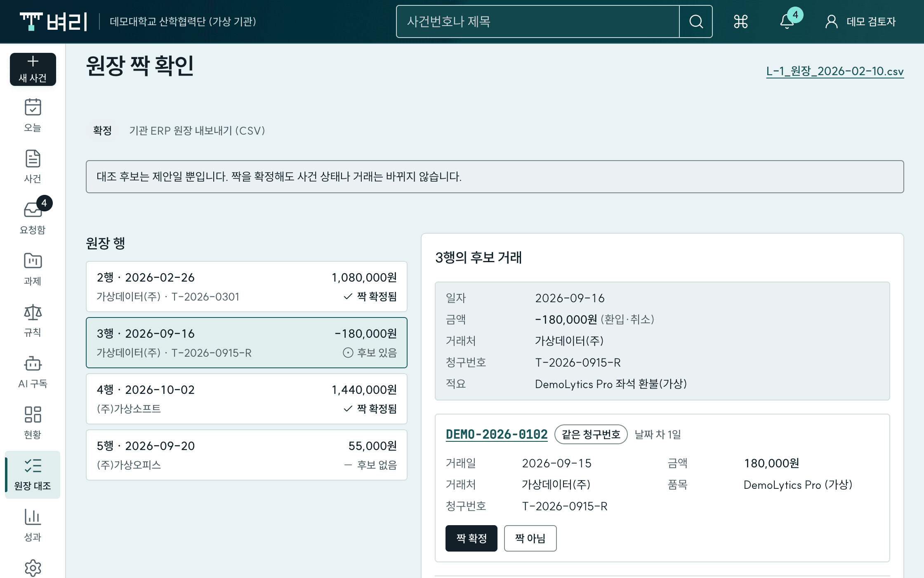
Task: Go to 사건 document list
Action: [33, 166]
